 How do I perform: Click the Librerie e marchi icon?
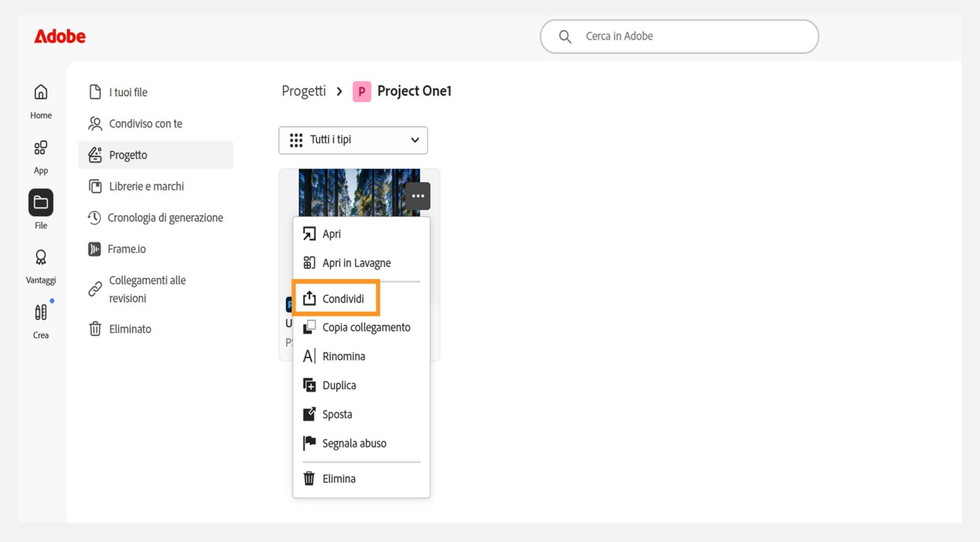[x=95, y=186]
